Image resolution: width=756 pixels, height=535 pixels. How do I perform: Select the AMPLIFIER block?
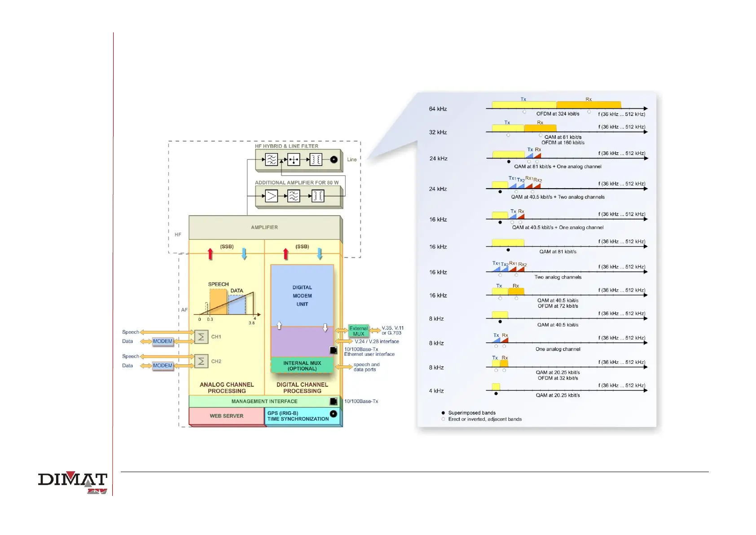pos(264,227)
